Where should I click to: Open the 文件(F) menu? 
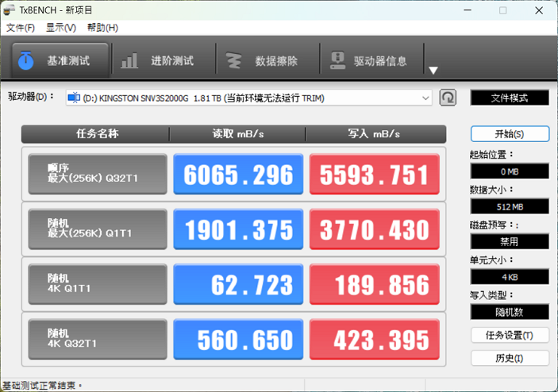(21, 28)
